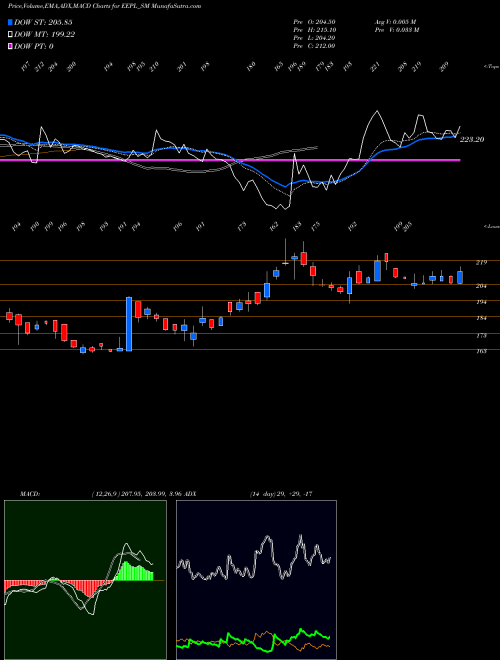Click the tall blue candlestick rising from 163
Screen dimensions: 500x660
click(x=129, y=324)
